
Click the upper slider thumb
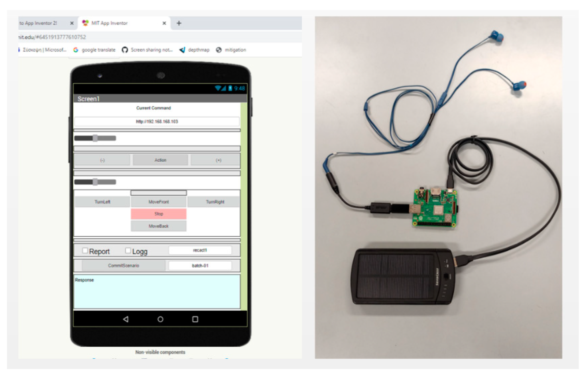[95, 138]
